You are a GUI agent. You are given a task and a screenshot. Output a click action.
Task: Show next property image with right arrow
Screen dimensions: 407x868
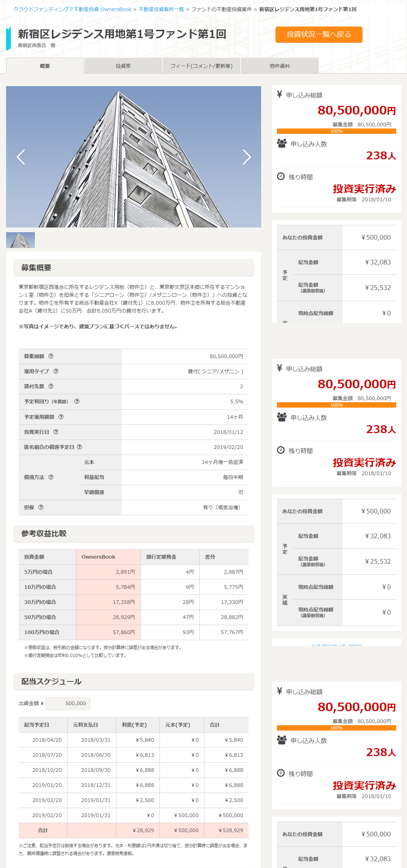point(246,157)
